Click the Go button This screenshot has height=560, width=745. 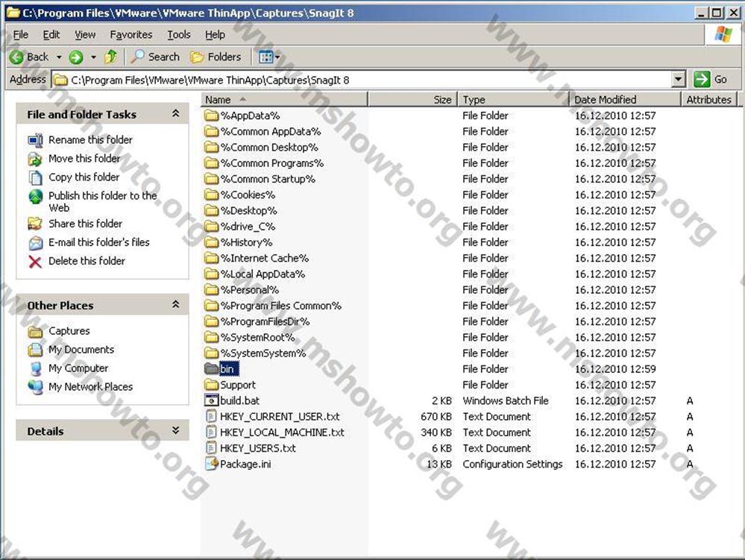[711, 79]
